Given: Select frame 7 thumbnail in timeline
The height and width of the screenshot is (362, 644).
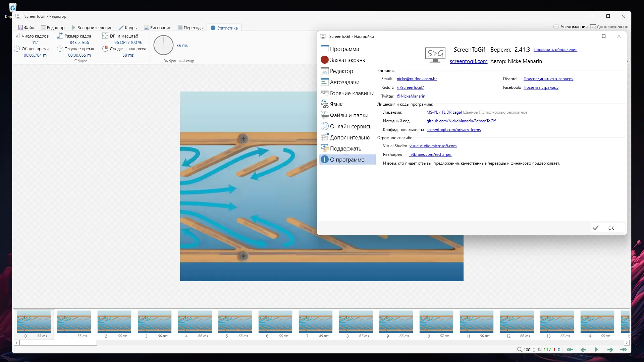Looking at the screenshot, I should click(315, 322).
